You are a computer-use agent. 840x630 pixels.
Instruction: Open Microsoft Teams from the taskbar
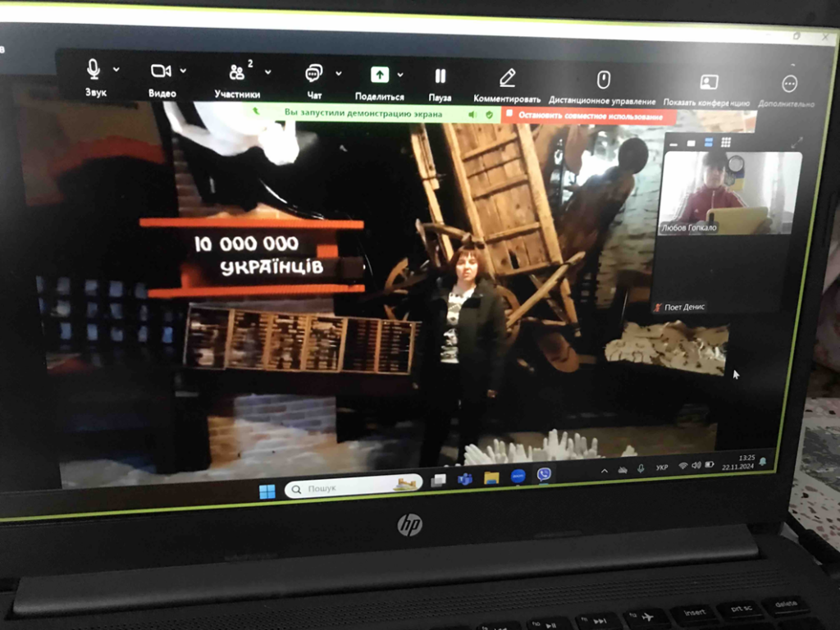point(464,479)
